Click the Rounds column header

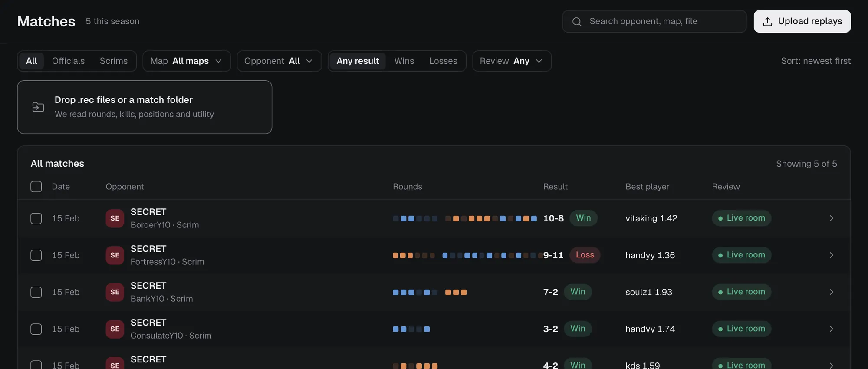[407, 187]
